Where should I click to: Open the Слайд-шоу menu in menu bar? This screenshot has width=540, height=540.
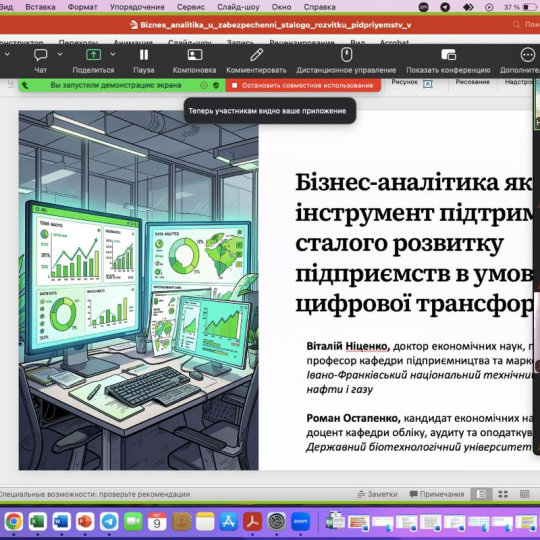click(x=238, y=7)
